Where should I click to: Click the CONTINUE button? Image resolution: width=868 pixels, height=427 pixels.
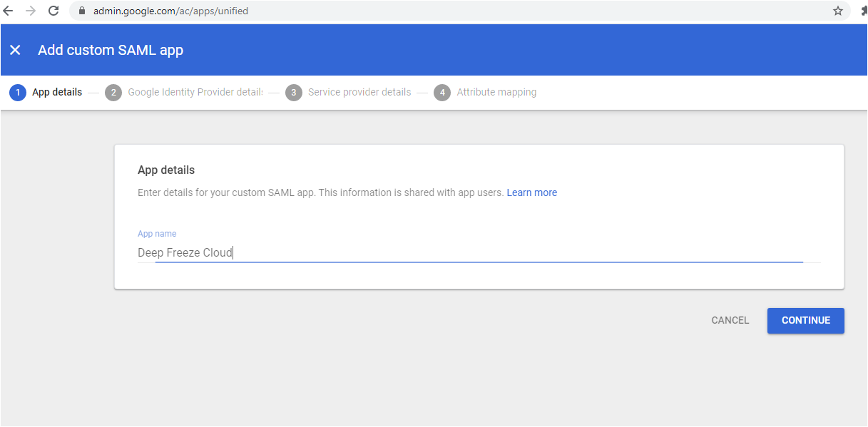point(806,321)
